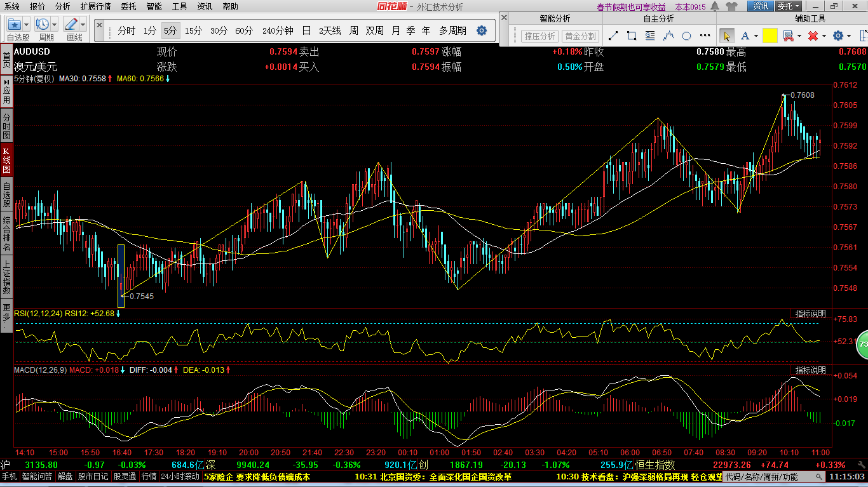
Task: Click the 周期 clock icon
Action: (x=43, y=25)
